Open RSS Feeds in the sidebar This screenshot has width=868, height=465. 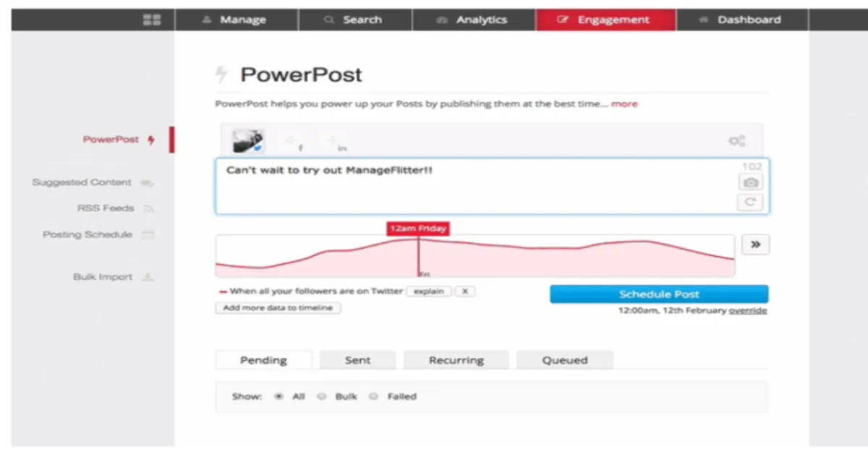[106, 208]
